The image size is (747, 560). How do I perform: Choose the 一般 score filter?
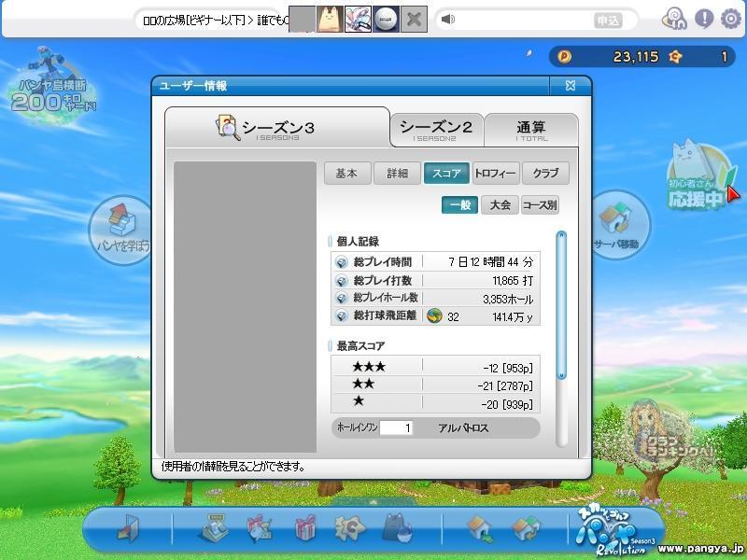(x=459, y=205)
